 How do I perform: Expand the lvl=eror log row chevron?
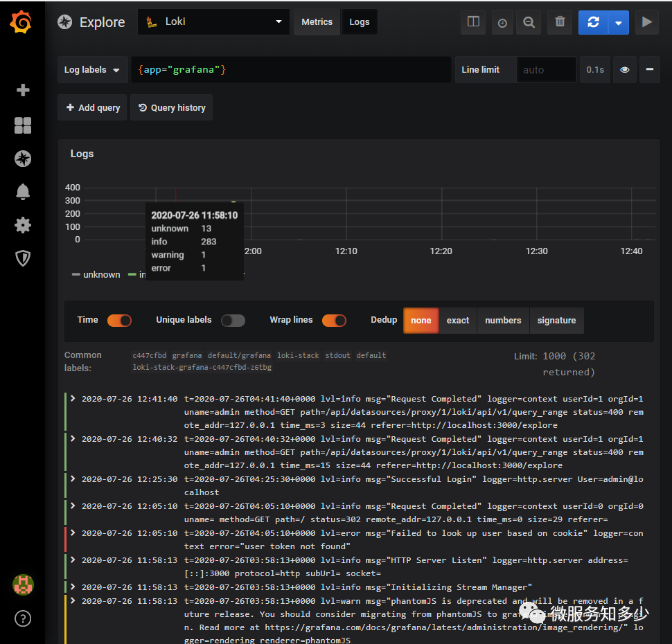pyautogui.click(x=73, y=533)
